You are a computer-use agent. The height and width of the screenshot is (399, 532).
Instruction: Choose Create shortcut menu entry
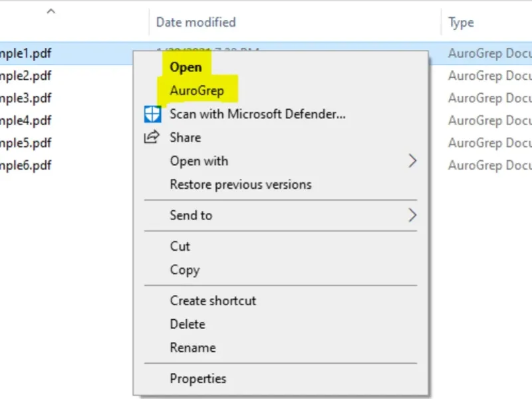click(213, 301)
